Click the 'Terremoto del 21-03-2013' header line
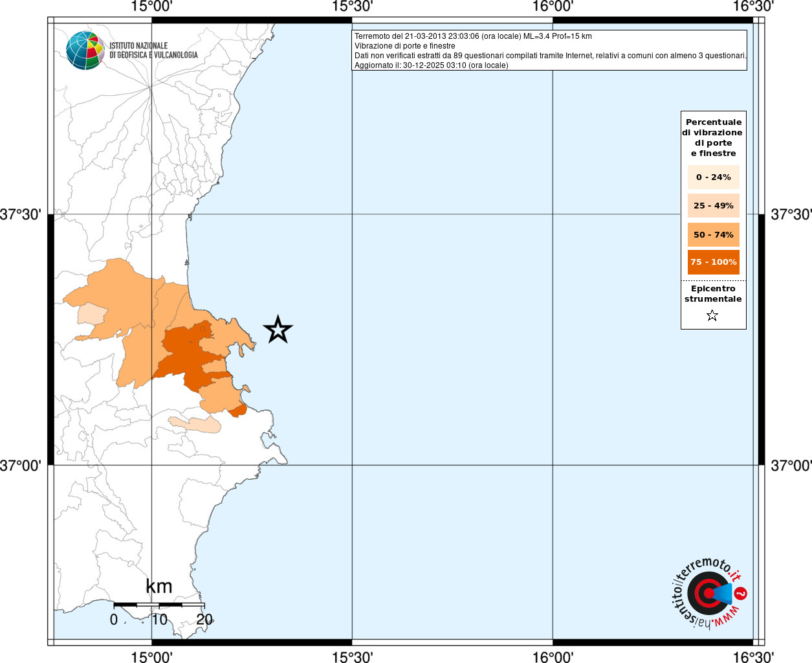This screenshot has width=812, height=663. (473, 36)
